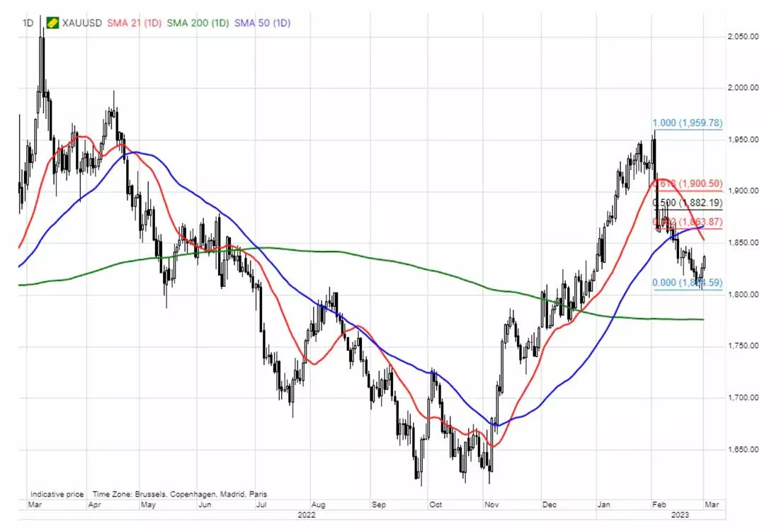This screenshot has width=779, height=532.
Task: Click the XAUUSD symbol name
Action: [x=82, y=23]
